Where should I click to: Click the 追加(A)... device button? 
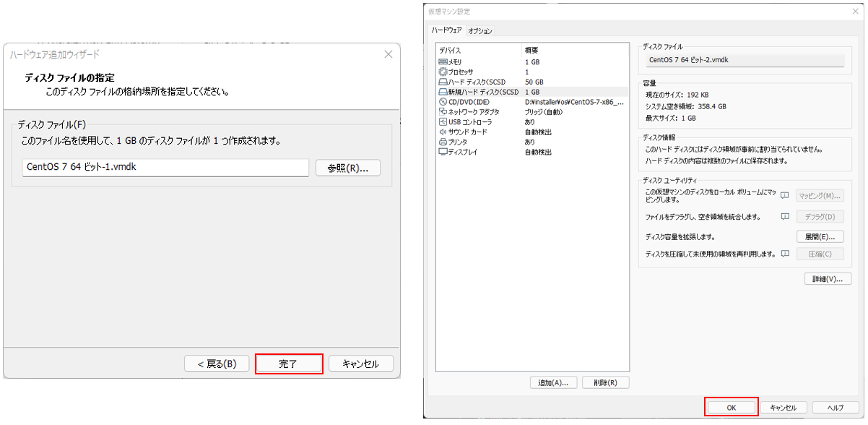[553, 382]
